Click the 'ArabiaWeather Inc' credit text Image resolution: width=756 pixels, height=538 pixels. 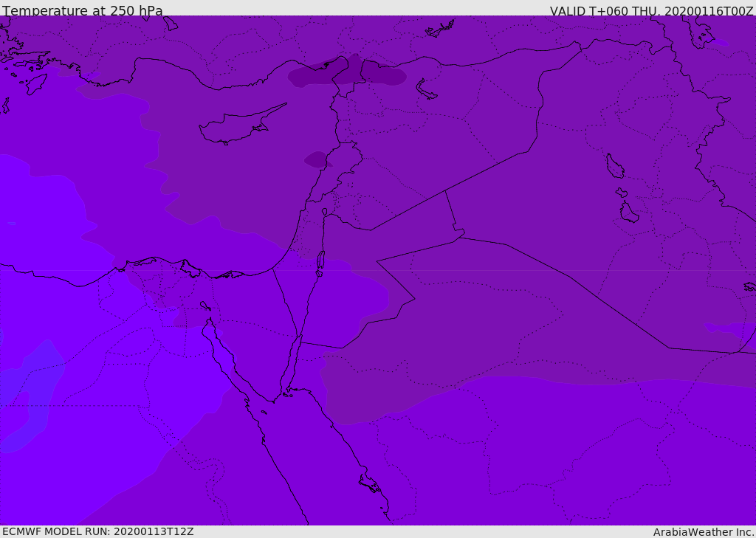coord(704,532)
